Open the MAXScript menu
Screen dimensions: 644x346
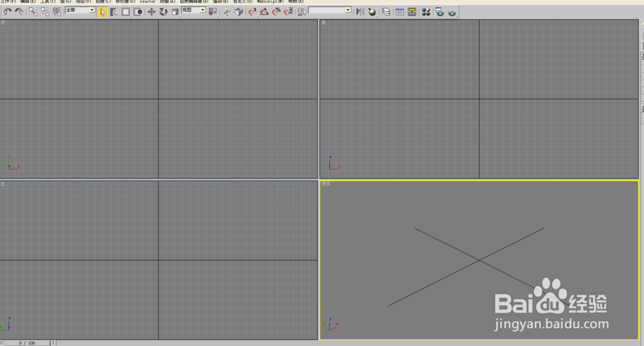coord(270,2)
